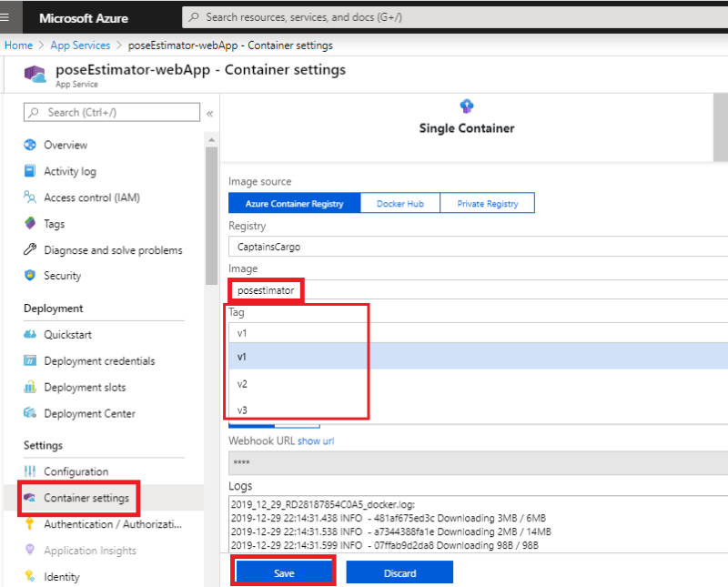Save the container settings
Screen dimensions: 728x587
(285, 572)
